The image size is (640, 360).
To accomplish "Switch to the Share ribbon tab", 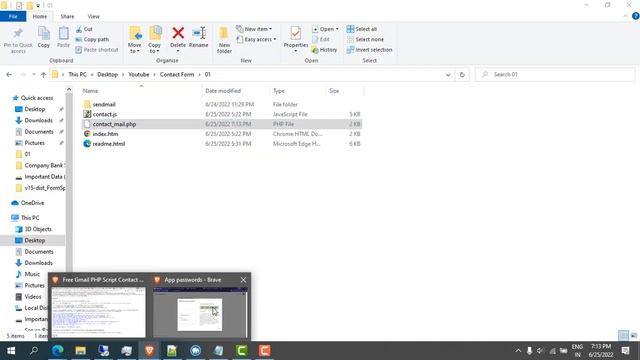I will coord(67,16).
